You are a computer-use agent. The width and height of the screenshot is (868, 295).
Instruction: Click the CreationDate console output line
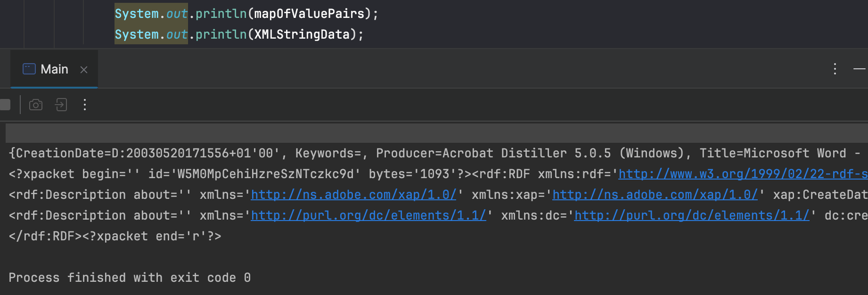click(141, 154)
